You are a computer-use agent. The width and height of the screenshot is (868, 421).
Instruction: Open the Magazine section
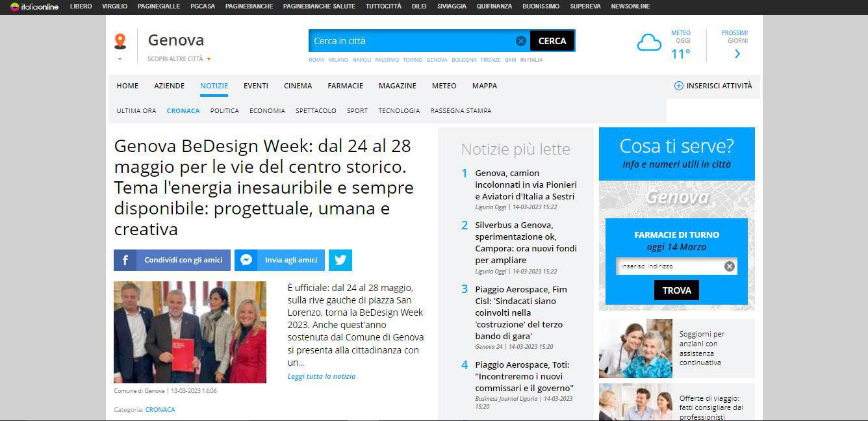(x=398, y=86)
